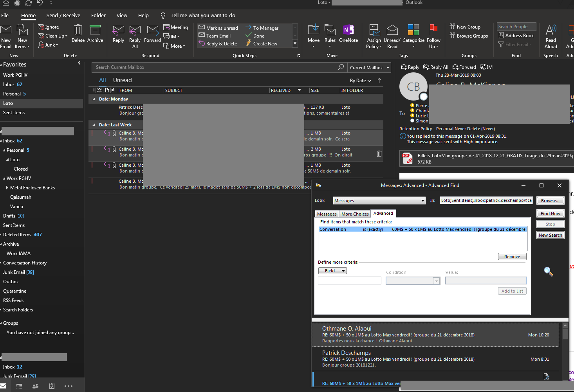Send message to OneNote

[x=348, y=34]
